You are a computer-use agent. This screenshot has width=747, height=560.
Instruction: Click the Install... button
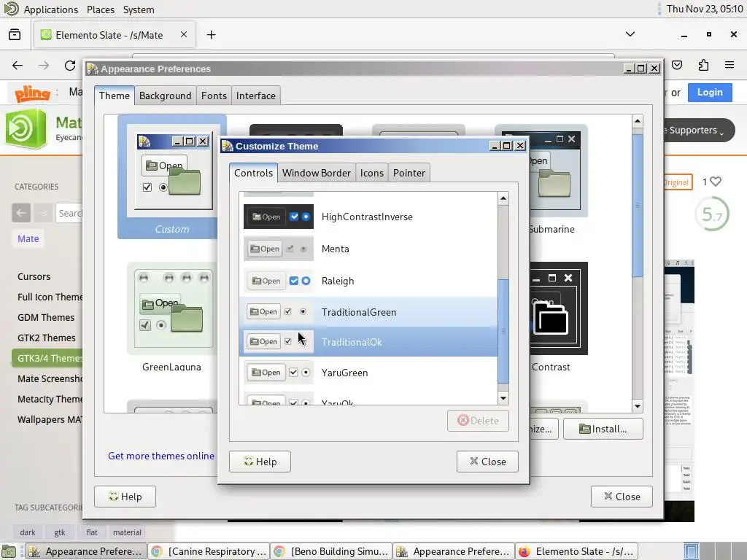click(603, 429)
